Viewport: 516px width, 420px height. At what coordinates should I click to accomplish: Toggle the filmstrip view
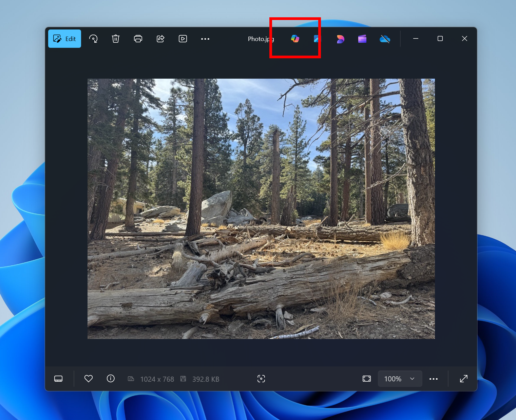(x=58, y=379)
